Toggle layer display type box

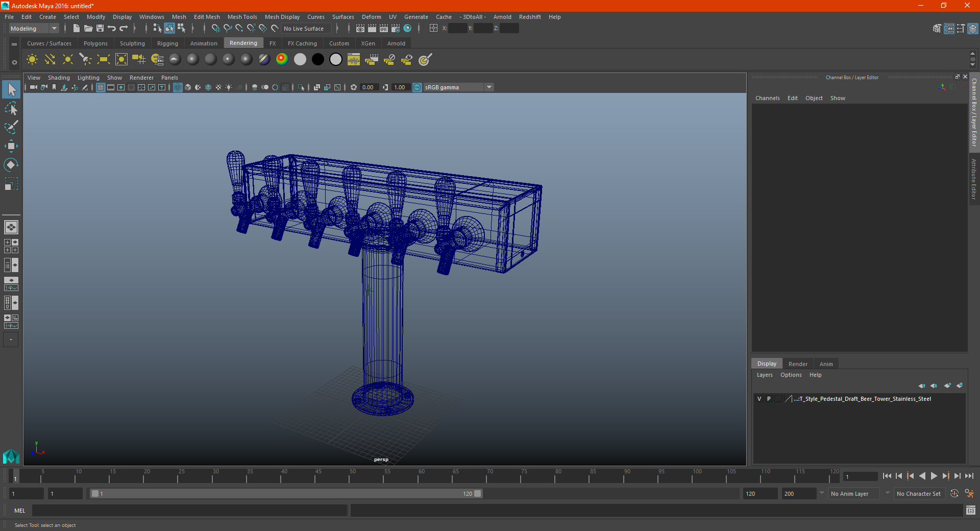point(778,399)
